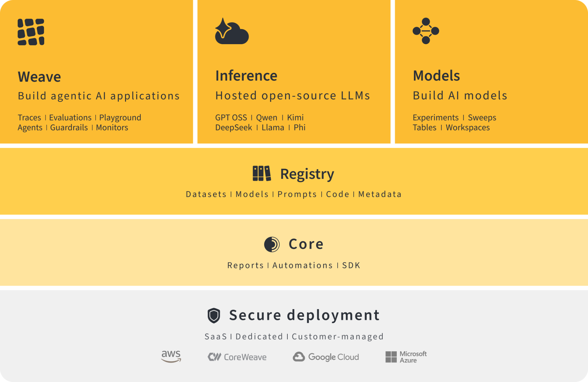
Task: Click the Secure deployment shield icon
Action: click(214, 315)
